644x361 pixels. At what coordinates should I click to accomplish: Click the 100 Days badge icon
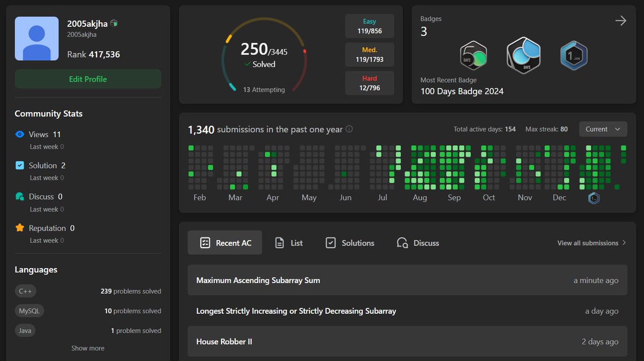tap(523, 55)
